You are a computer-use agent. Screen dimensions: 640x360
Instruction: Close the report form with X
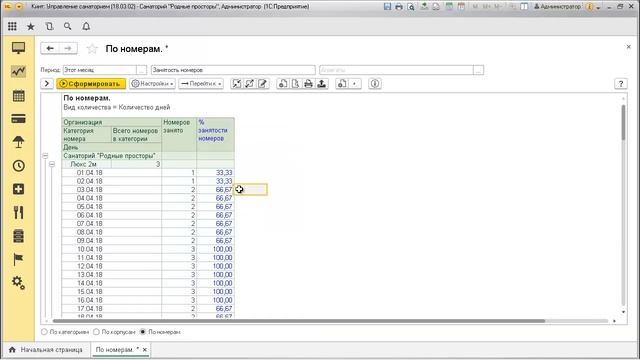629,47
